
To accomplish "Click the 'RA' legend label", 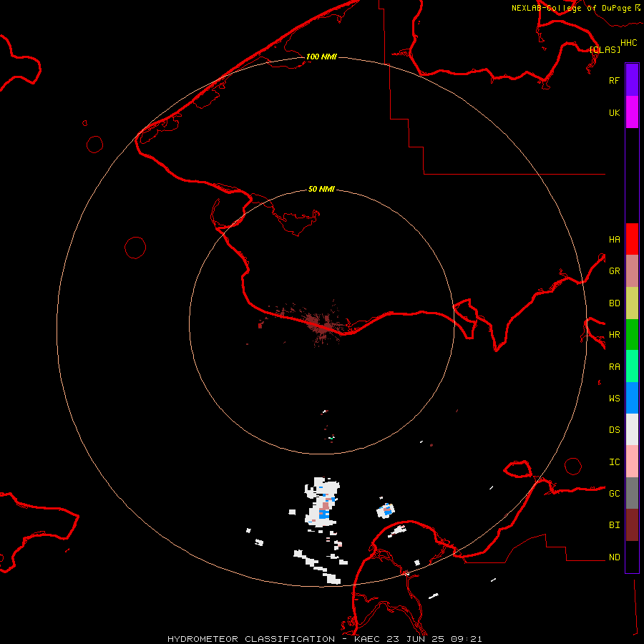I will [615, 367].
